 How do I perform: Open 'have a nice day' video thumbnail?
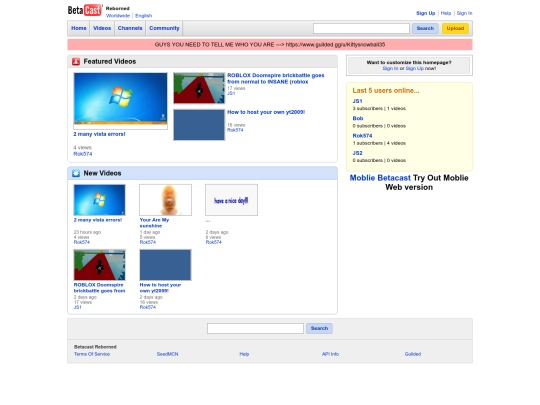point(231,200)
